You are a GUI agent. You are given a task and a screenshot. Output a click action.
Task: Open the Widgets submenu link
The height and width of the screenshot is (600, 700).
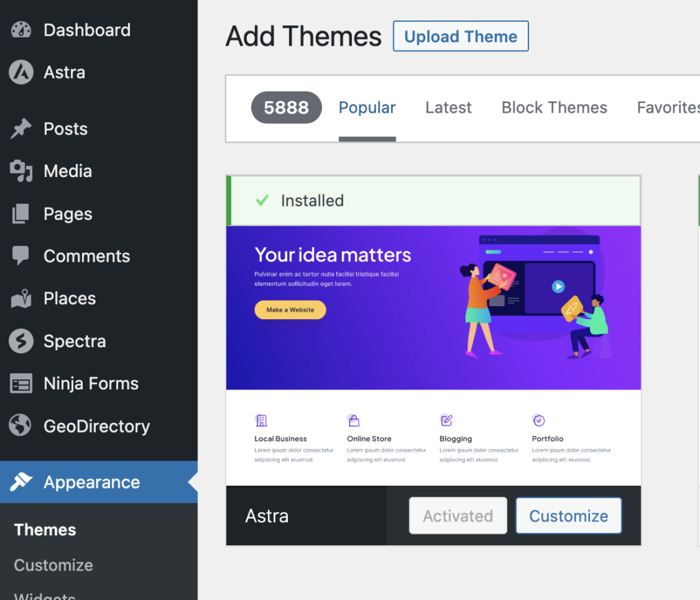(45, 595)
